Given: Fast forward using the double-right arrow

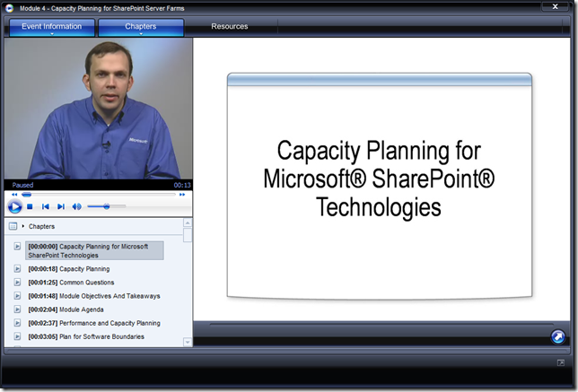Looking at the screenshot, I should click(182, 195).
